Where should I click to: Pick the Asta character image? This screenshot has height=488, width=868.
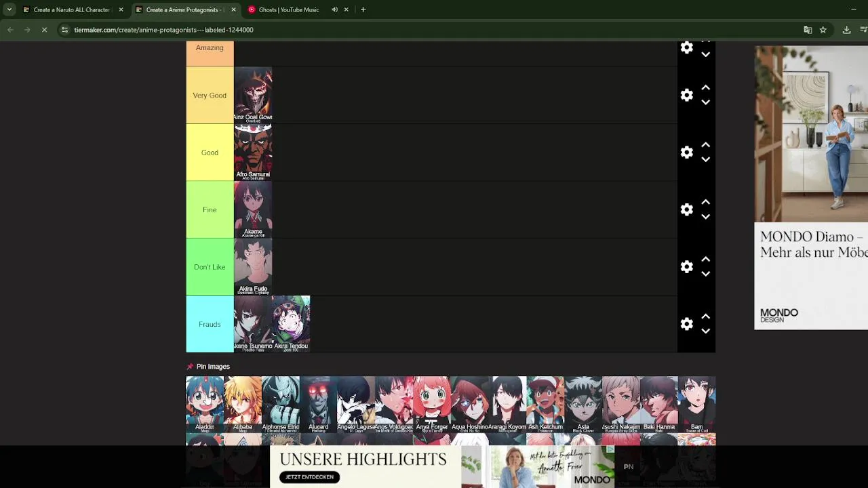(583, 405)
